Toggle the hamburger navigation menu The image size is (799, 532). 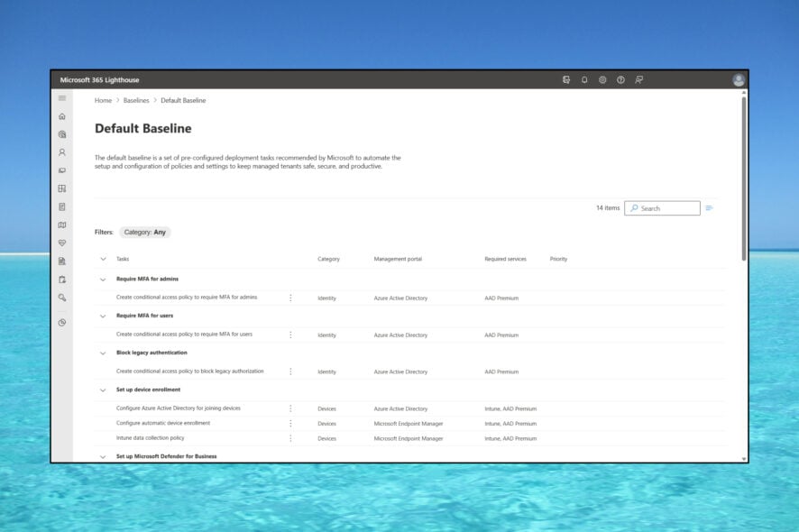click(62, 98)
